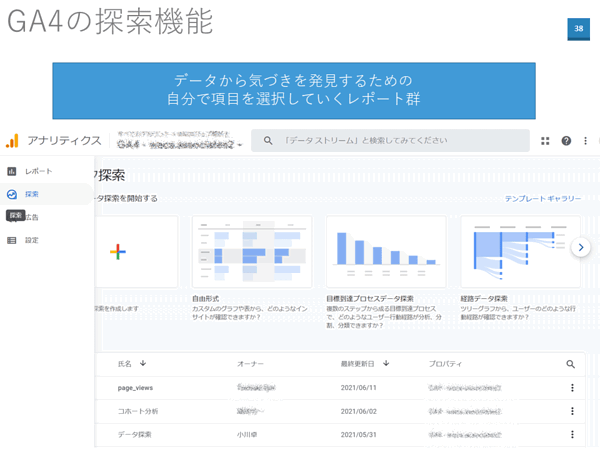Open the 設定 settings icon in sidebar

pos(12,240)
